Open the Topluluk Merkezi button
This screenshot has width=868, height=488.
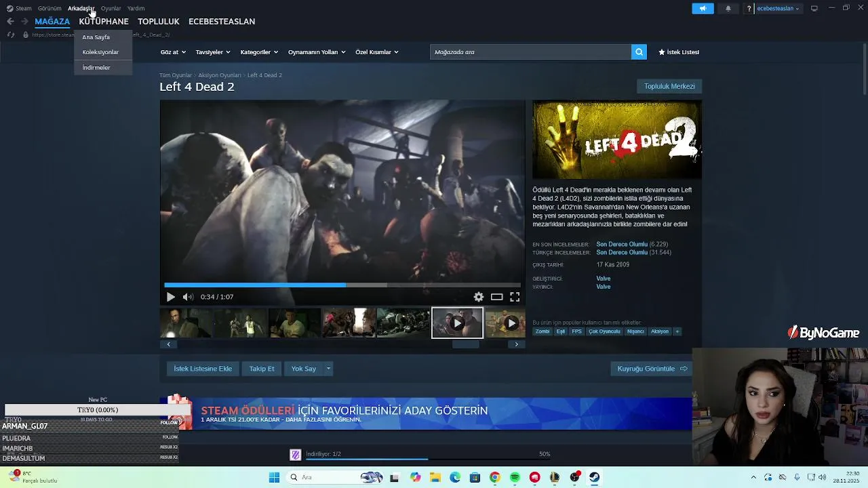click(x=669, y=86)
